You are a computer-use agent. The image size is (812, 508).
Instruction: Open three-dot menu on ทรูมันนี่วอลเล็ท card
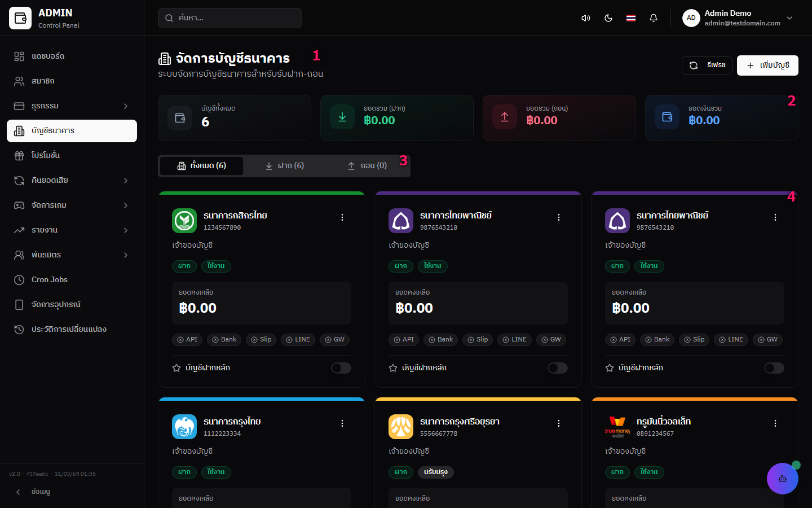[775, 423]
